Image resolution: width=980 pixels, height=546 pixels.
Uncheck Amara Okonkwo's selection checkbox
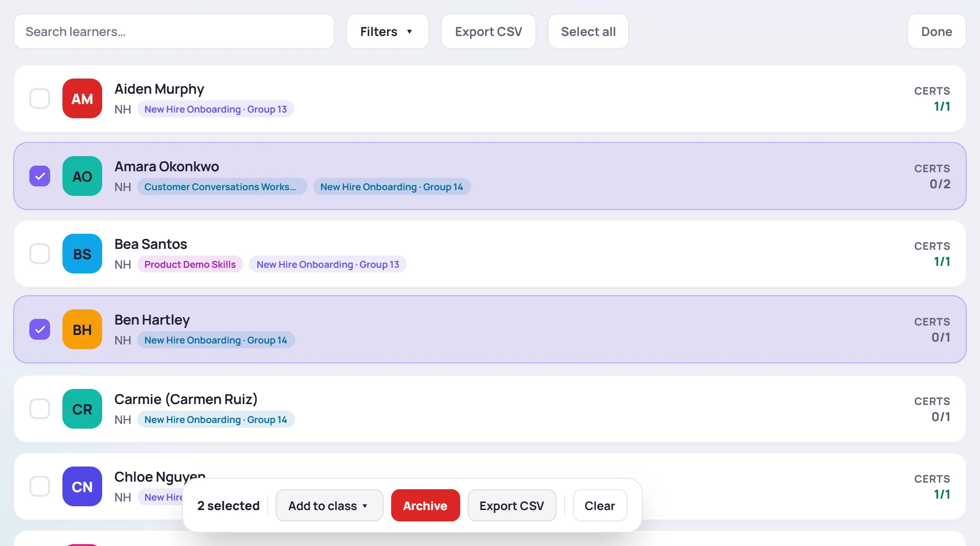tap(40, 176)
